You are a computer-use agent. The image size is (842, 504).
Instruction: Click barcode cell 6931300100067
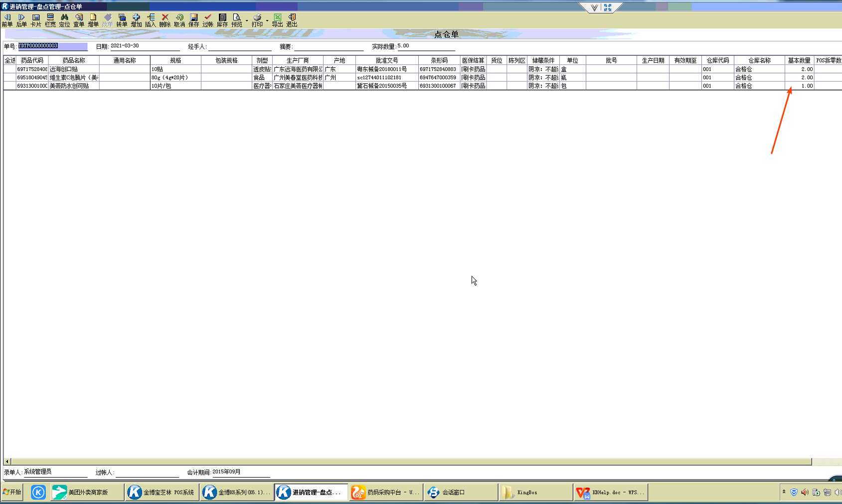click(439, 86)
